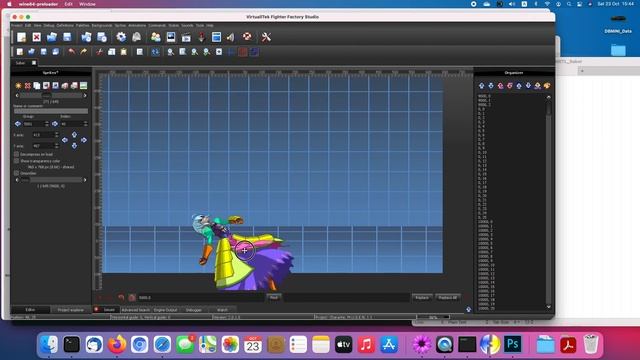Click the red Delete sprite icon in Sprites panel
This screenshot has width=640, height=360.
[27, 86]
